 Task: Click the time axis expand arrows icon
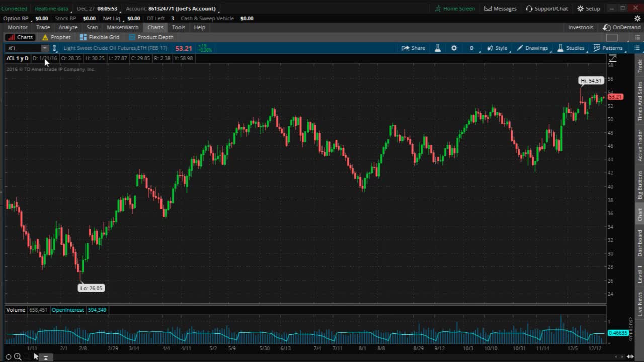[630, 357]
